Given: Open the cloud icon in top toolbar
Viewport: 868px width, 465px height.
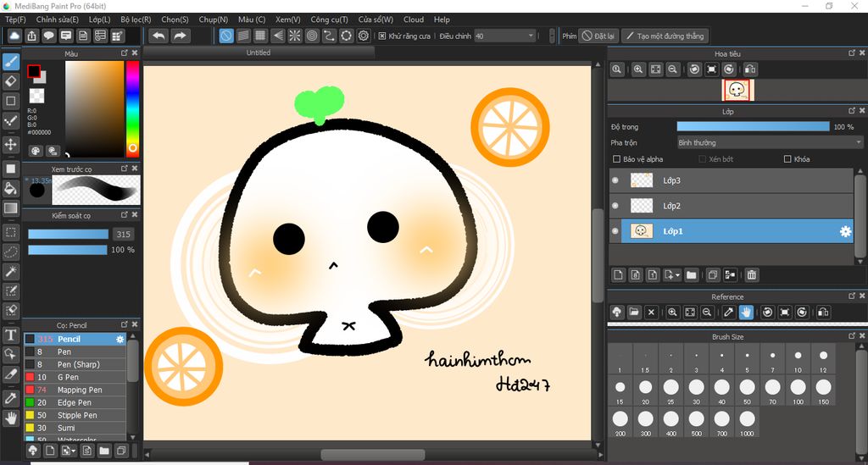Looking at the screenshot, I should [x=14, y=36].
